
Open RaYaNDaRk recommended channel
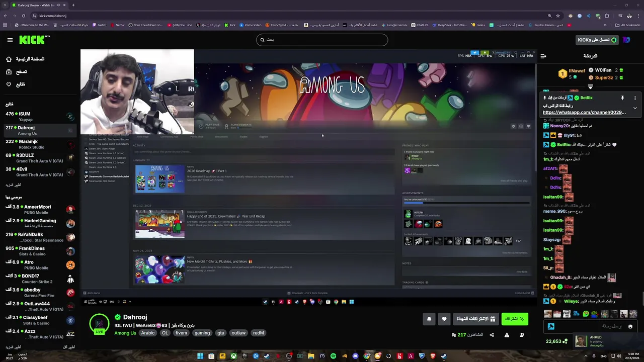(40, 237)
